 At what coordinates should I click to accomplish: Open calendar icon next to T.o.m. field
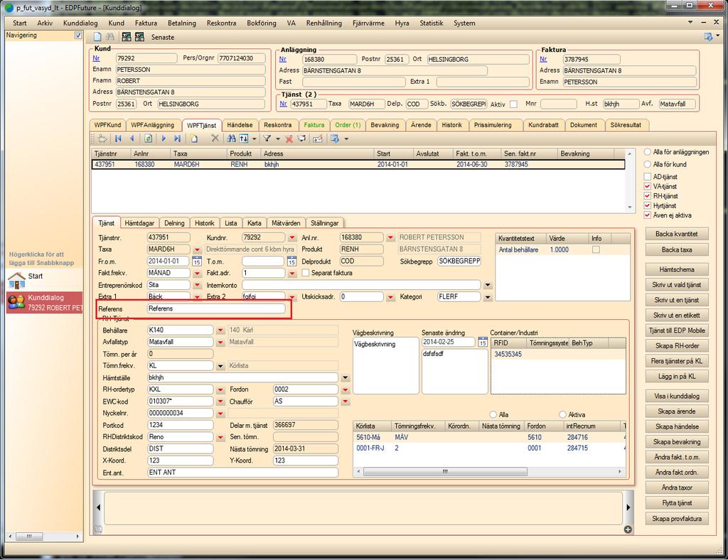click(291, 262)
